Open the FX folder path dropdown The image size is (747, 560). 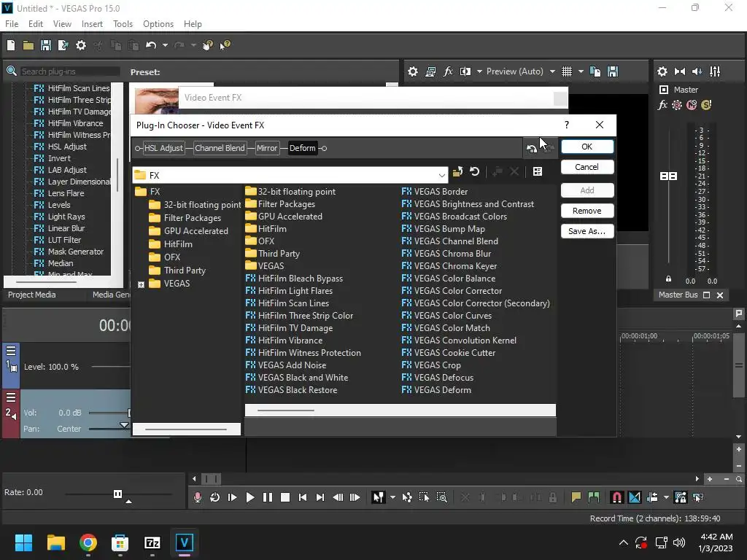tap(441, 175)
